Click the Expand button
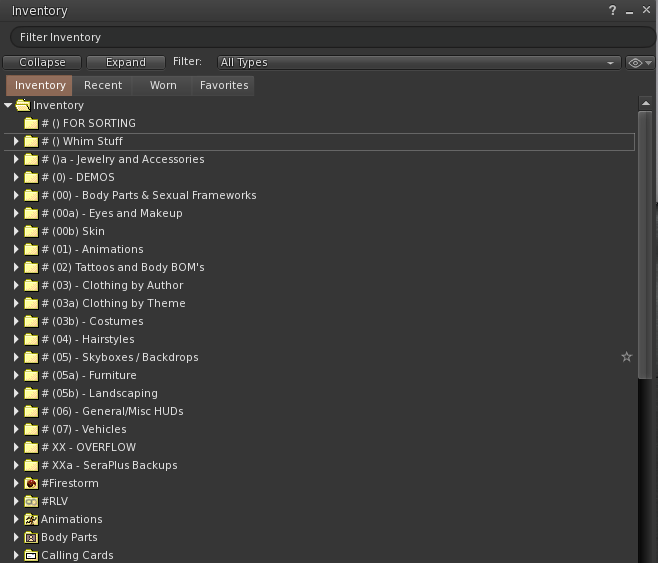658x563 pixels. pyautogui.click(x=125, y=63)
